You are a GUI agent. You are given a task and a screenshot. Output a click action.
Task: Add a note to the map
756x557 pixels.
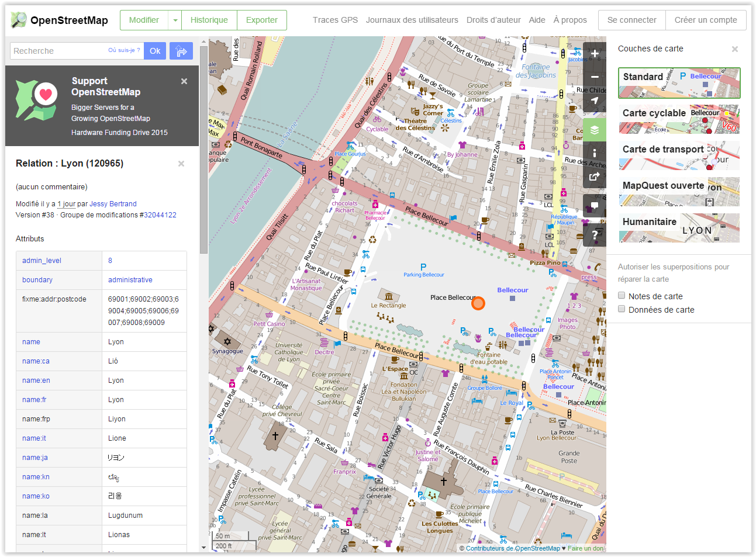point(595,206)
